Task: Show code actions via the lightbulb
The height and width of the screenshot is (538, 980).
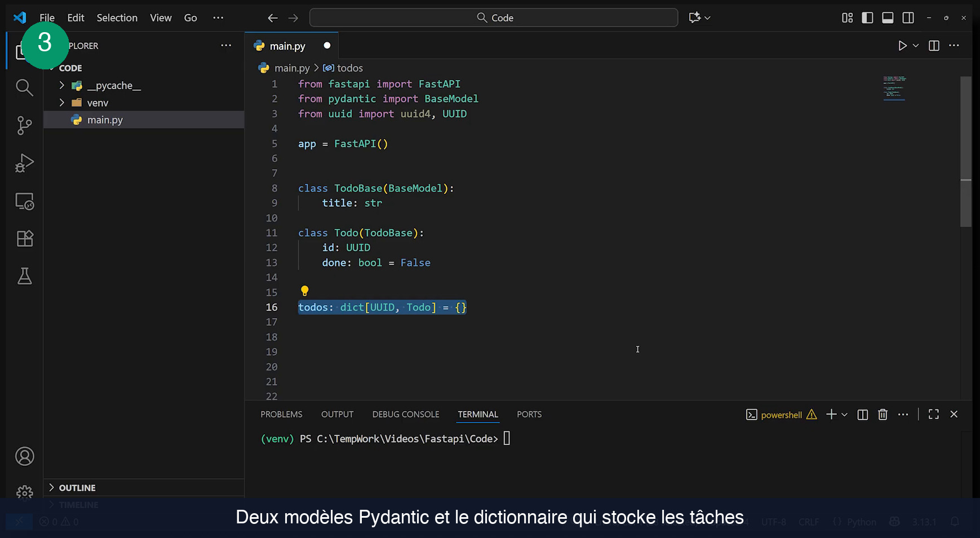Action: tap(304, 291)
